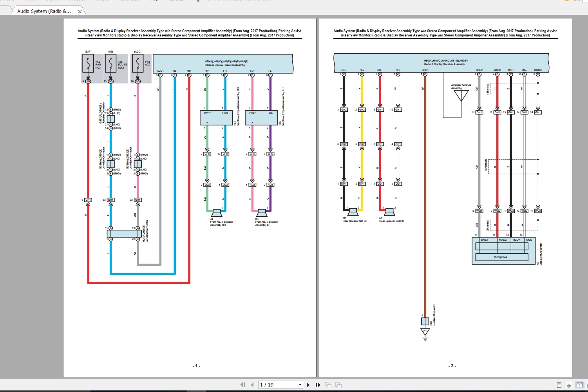Click the (ACC) power source label

pos(138,52)
